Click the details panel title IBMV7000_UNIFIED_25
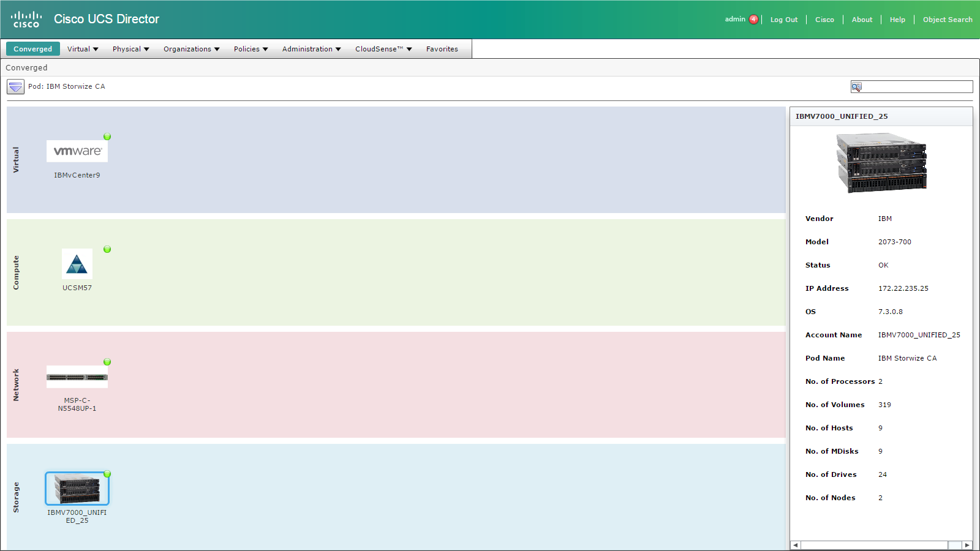Screen dimensions: 980x551 point(842,116)
